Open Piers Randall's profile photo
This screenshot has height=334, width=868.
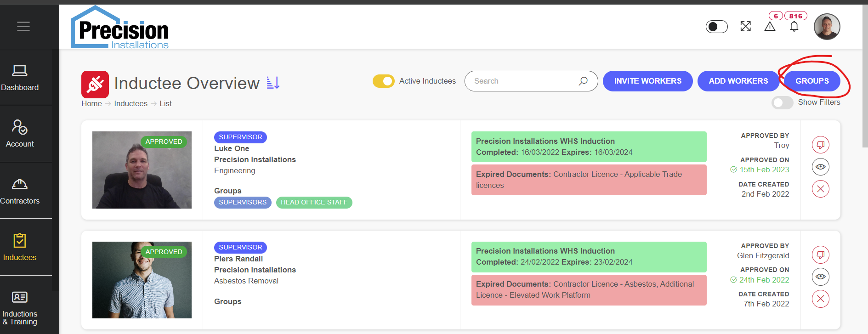142,280
